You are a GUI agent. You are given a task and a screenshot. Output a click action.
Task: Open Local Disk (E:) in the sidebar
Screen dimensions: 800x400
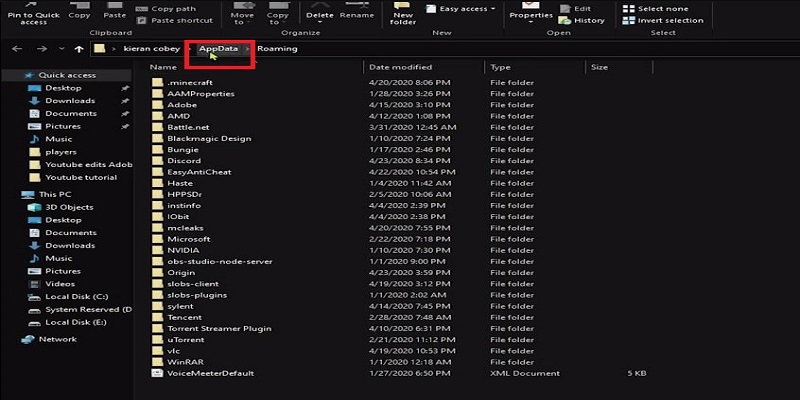(x=76, y=322)
